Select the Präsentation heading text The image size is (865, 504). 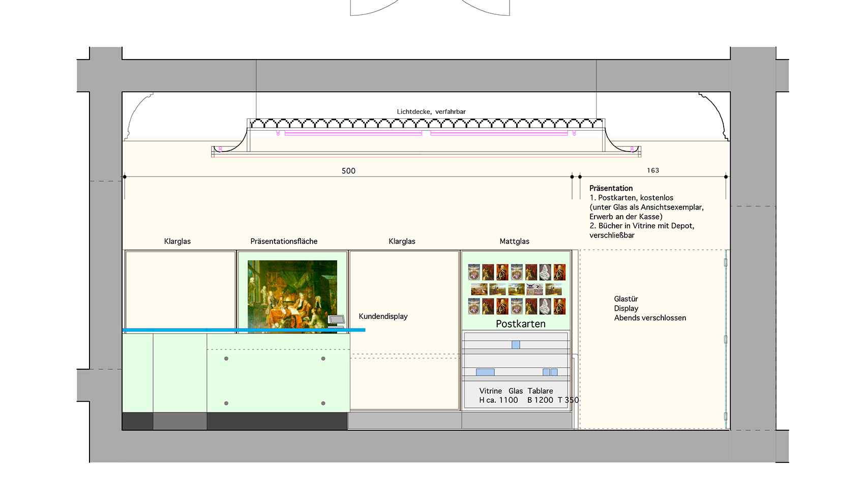coord(611,188)
